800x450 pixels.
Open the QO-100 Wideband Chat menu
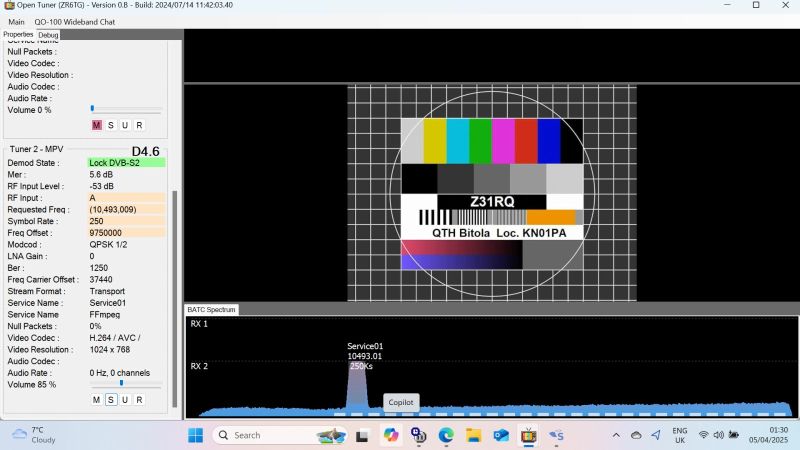[x=74, y=21]
